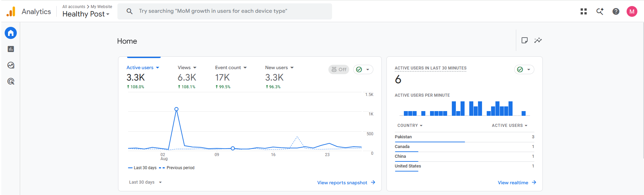Select the Active users metric tab
Image resolution: width=644 pixels, height=195 pixels.
click(x=143, y=67)
